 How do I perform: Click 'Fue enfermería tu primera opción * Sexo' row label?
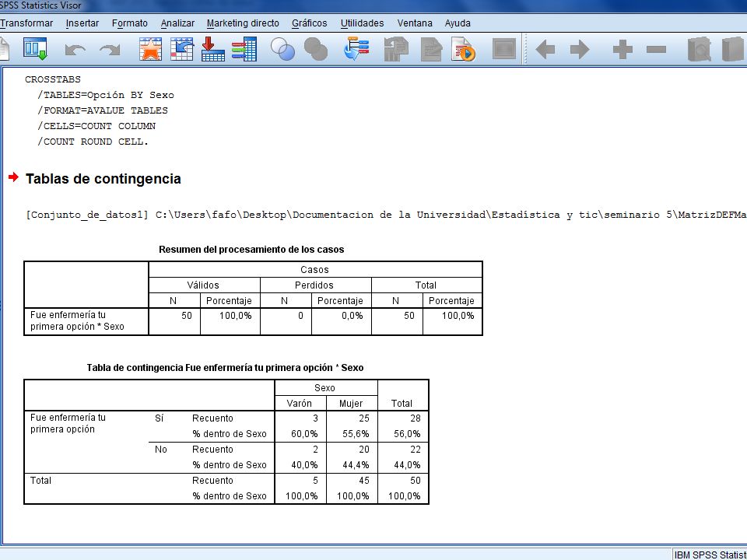pyautogui.click(x=77, y=321)
